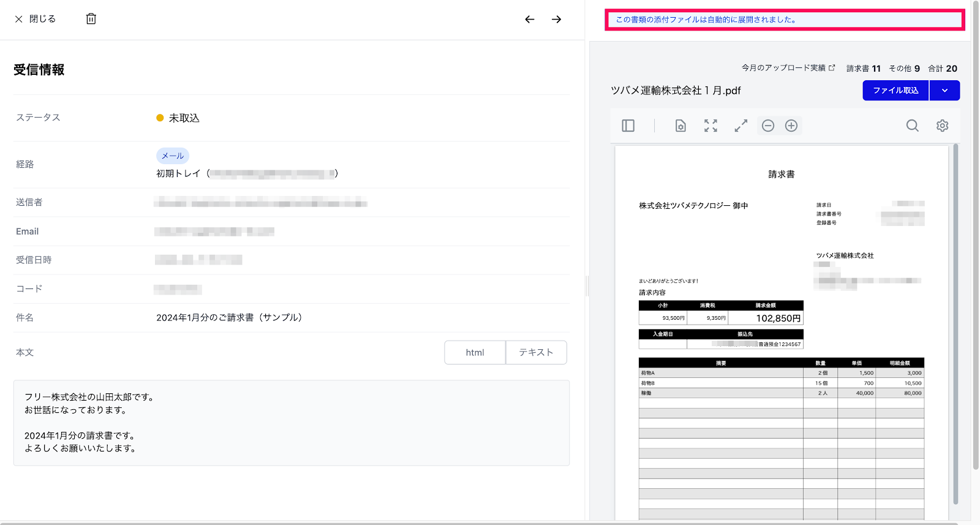Open 今月のアップロード実績 link

coord(788,68)
